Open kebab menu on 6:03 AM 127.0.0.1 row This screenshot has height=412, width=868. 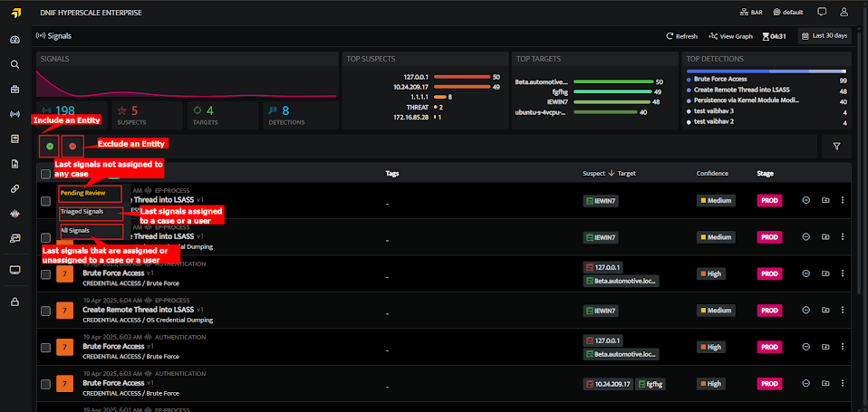point(843,347)
